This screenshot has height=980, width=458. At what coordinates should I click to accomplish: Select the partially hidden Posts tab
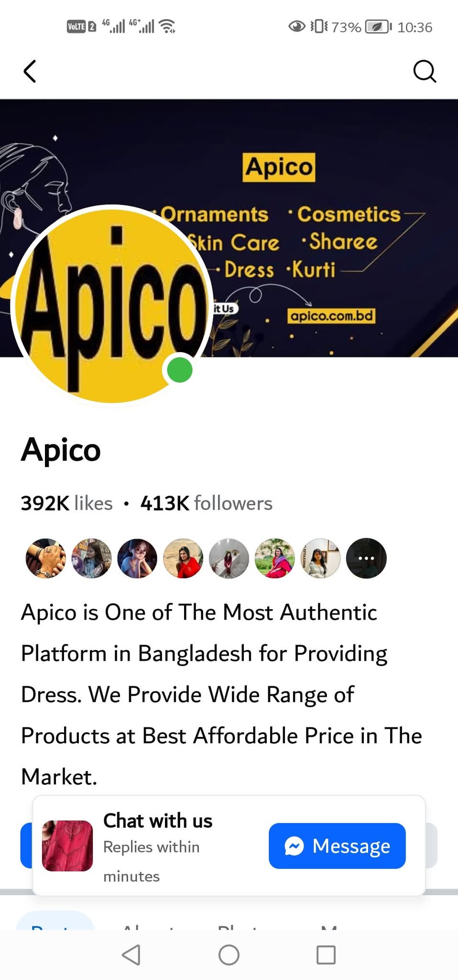click(x=55, y=921)
